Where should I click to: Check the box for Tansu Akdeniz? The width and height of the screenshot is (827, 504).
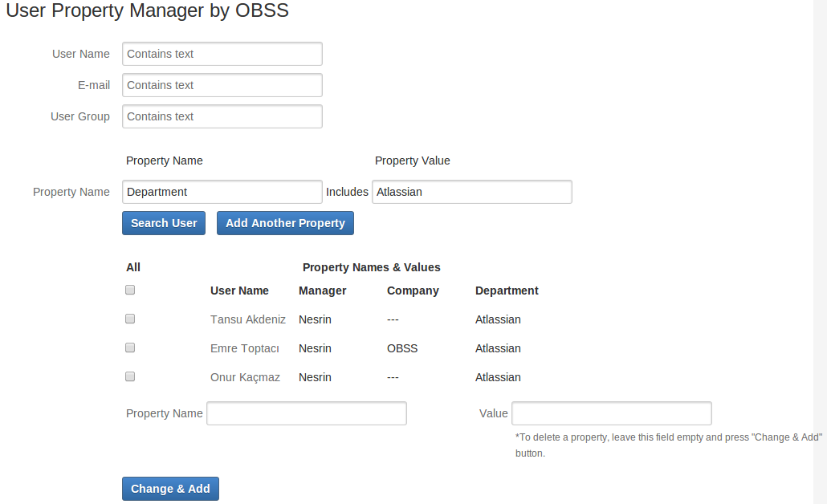130,319
